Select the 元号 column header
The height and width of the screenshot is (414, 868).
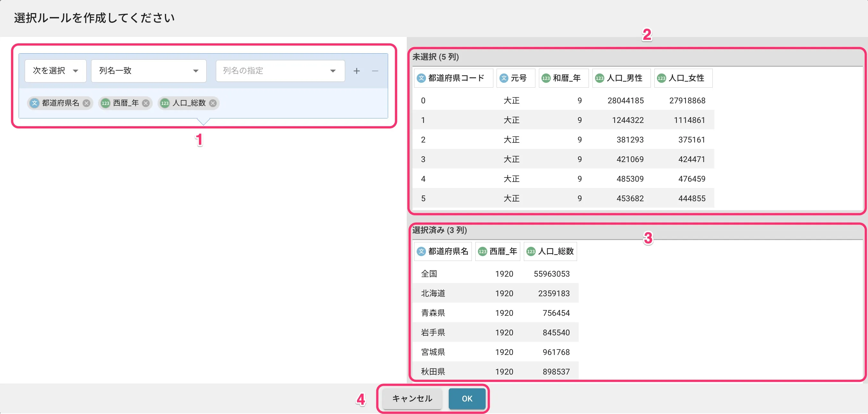tap(516, 78)
